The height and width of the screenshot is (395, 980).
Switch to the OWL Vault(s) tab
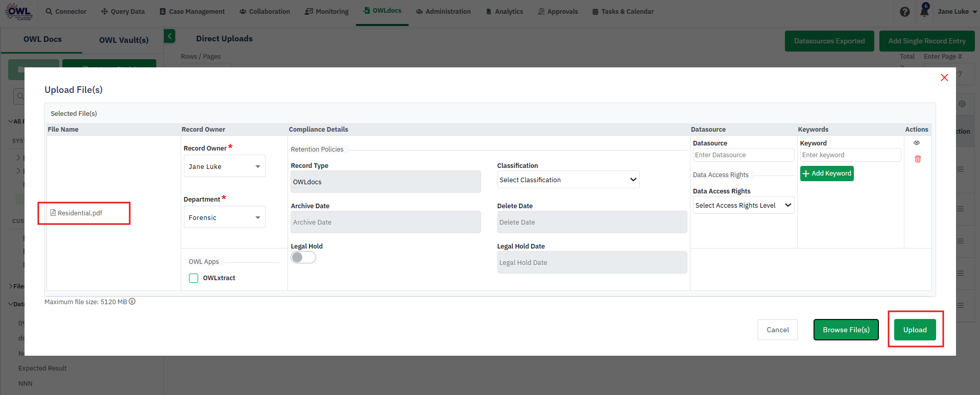coord(124,40)
